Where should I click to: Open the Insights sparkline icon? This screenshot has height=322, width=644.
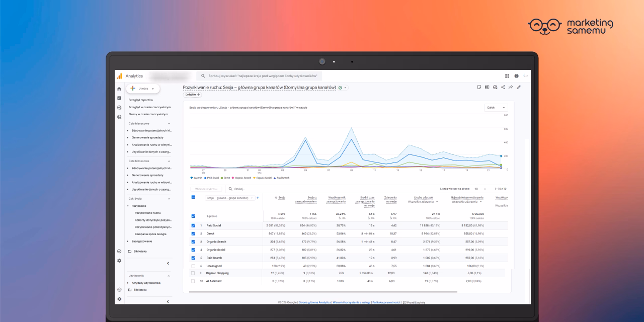(x=511, y=87)
